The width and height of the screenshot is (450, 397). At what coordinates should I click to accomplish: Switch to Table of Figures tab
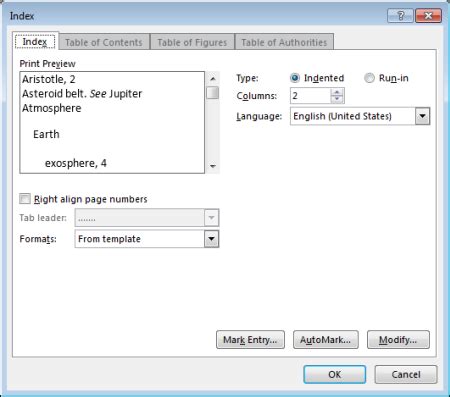coord(192,42)
